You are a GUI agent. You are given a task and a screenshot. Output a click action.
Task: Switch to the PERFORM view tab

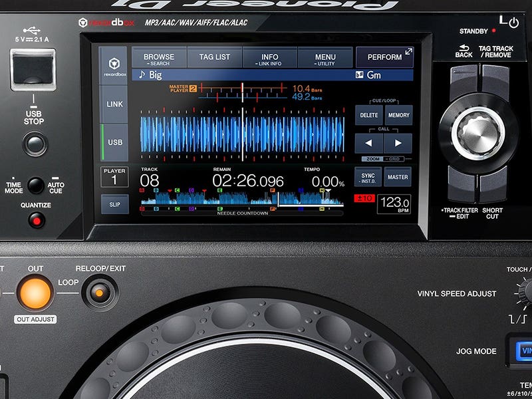point(384,57)
